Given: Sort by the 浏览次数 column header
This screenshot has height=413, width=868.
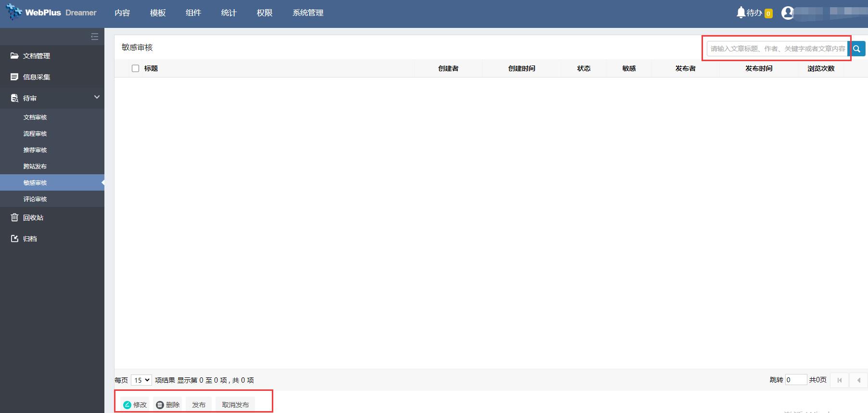Looking at the screenshot, I should click(x=821, y=68).
